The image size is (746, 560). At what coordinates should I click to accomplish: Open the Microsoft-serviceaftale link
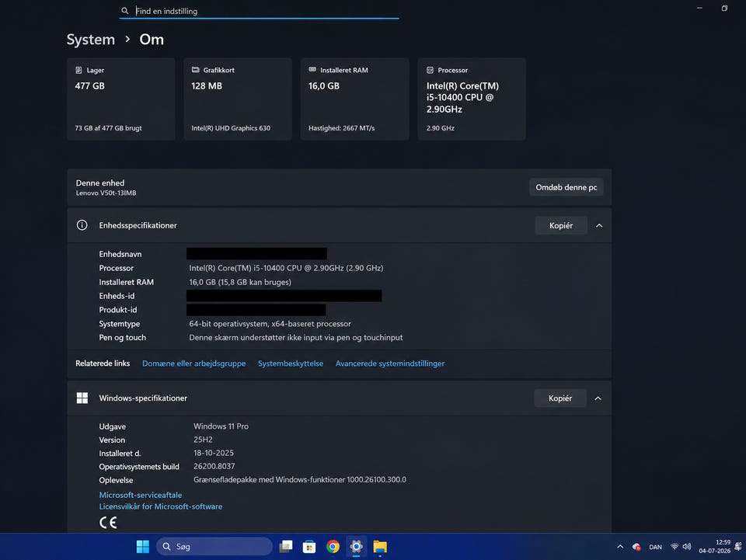tap(141, 495)
